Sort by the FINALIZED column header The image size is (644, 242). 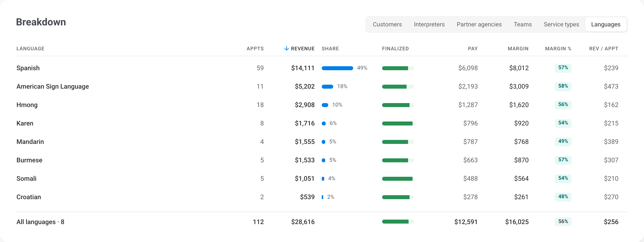[x=395, y=49]
